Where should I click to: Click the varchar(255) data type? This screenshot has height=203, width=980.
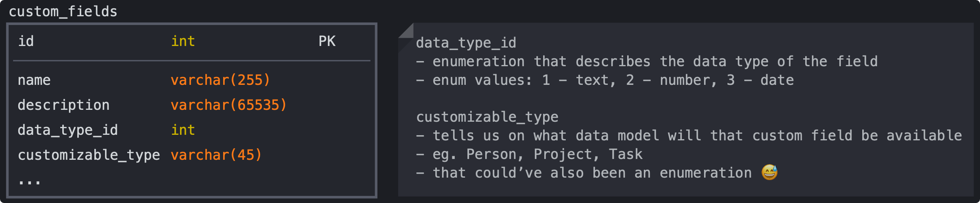[220, 80]
